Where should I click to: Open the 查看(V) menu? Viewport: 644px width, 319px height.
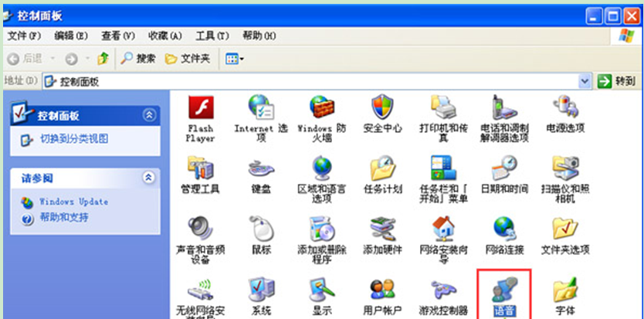tap(117, 36)
